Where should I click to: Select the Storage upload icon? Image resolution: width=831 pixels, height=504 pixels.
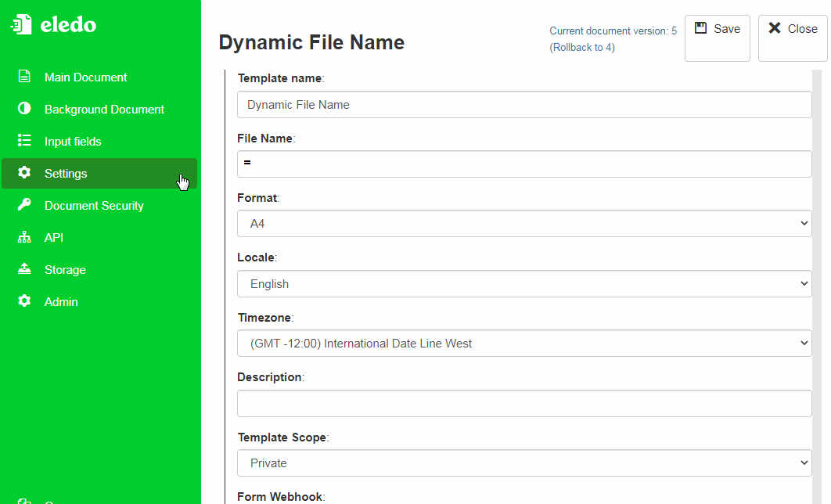(23, 269)
